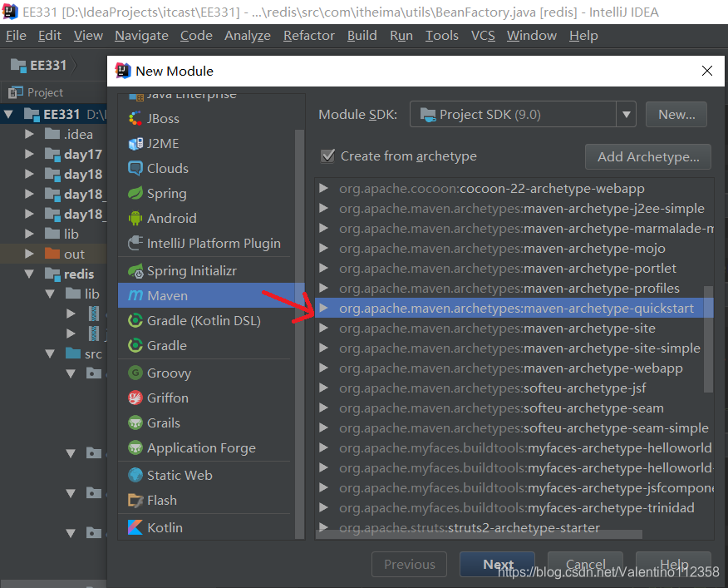Open the Build menu
This screenshot has width=728, height=588.
pos(362,36)
